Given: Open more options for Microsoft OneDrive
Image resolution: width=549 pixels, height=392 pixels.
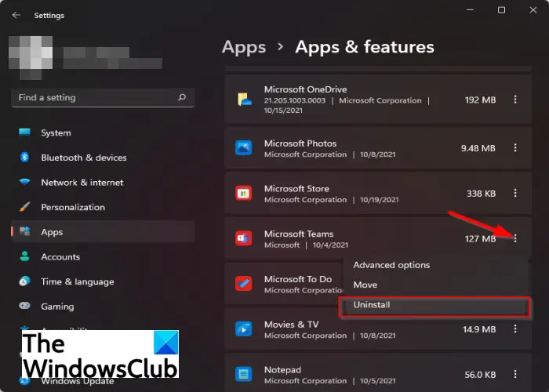Looking at the screenshot, I should click(x=515, y=100).
